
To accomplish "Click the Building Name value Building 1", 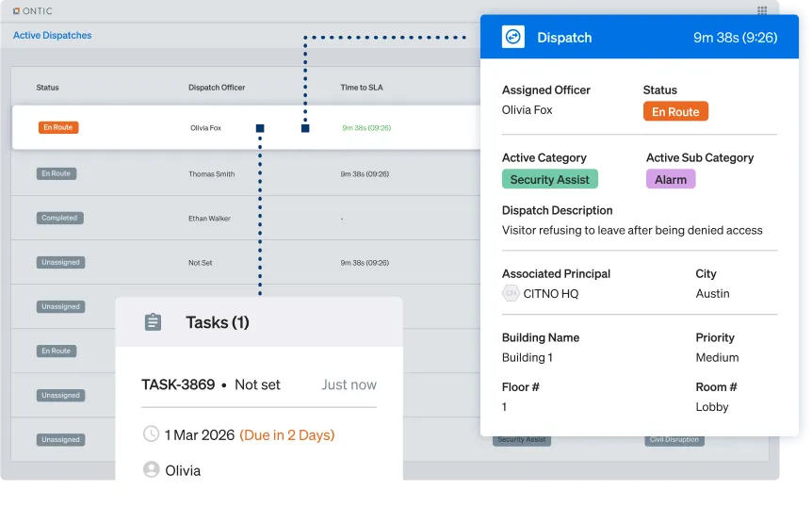I will tap(527, 357).
